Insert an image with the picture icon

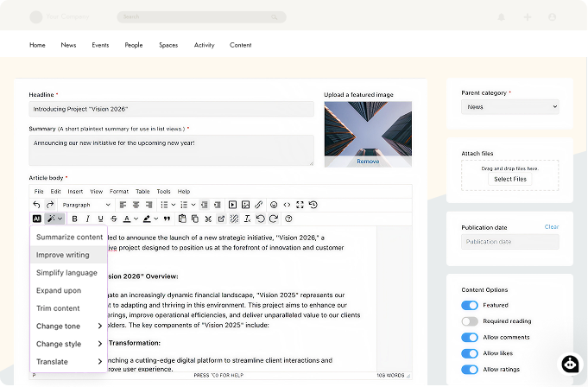245,205
